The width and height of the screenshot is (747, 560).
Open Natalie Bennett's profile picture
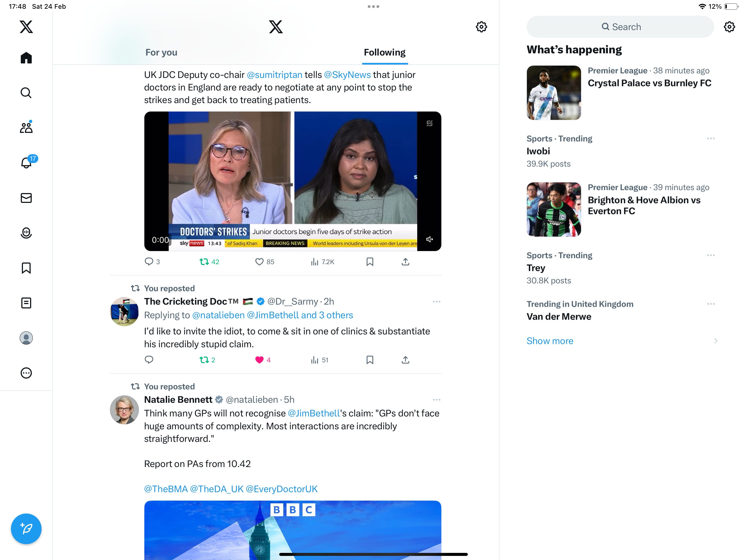point(124,410)
